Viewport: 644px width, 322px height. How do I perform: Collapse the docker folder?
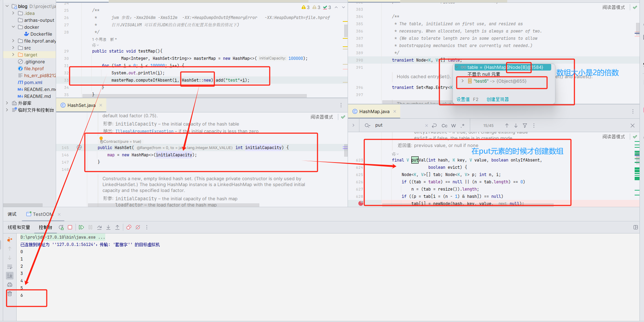(x=13, y=27)
